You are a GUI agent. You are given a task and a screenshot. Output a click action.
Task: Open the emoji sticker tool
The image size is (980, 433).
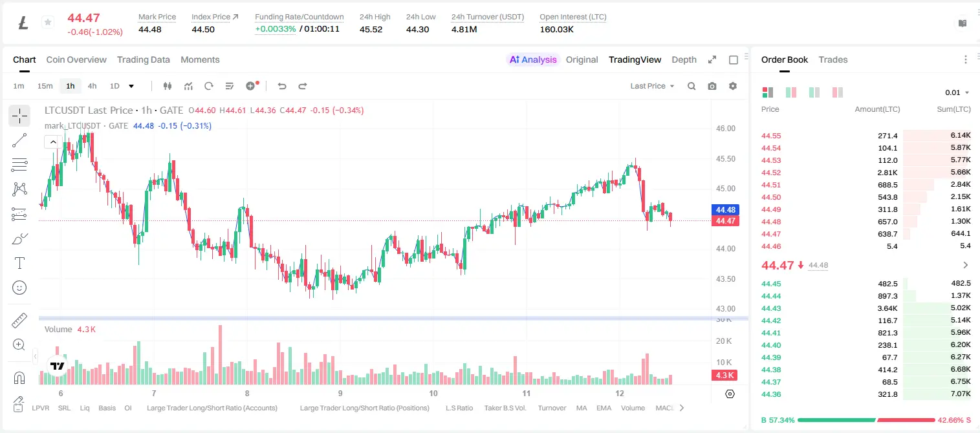19,288
